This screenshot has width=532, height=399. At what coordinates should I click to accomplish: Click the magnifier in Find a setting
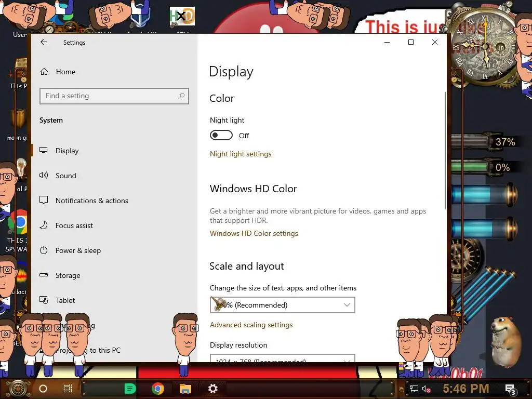pos(181,96)
